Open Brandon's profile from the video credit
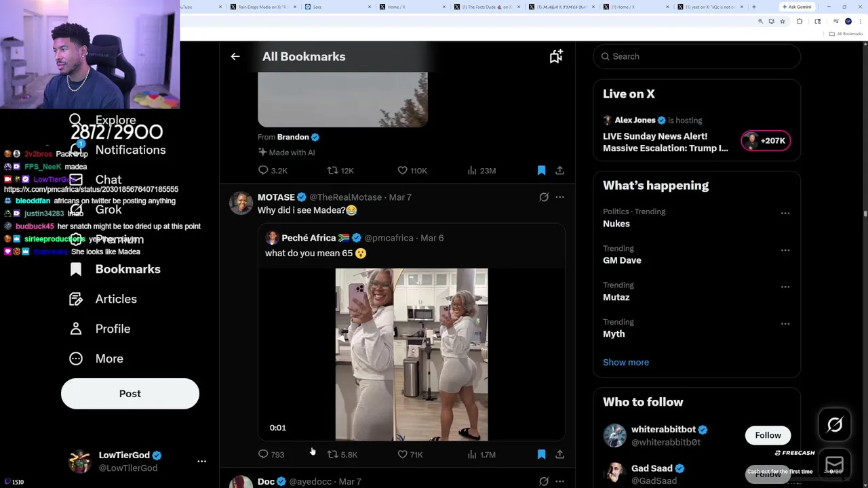 point(293,137)
